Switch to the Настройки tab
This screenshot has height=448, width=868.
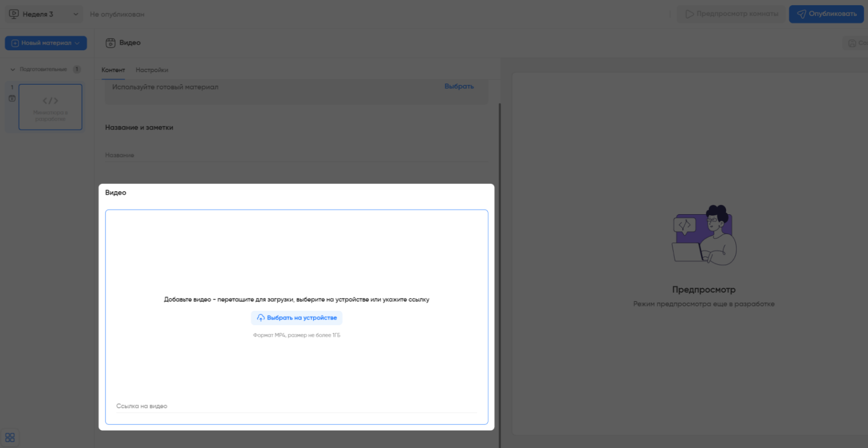pyautogui.click(x=152, y=70)
